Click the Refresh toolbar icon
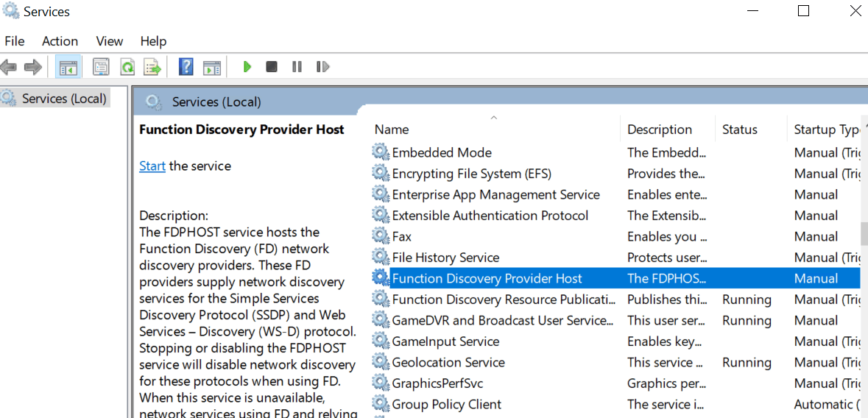 pyautogui.click(x=127, y=68)
